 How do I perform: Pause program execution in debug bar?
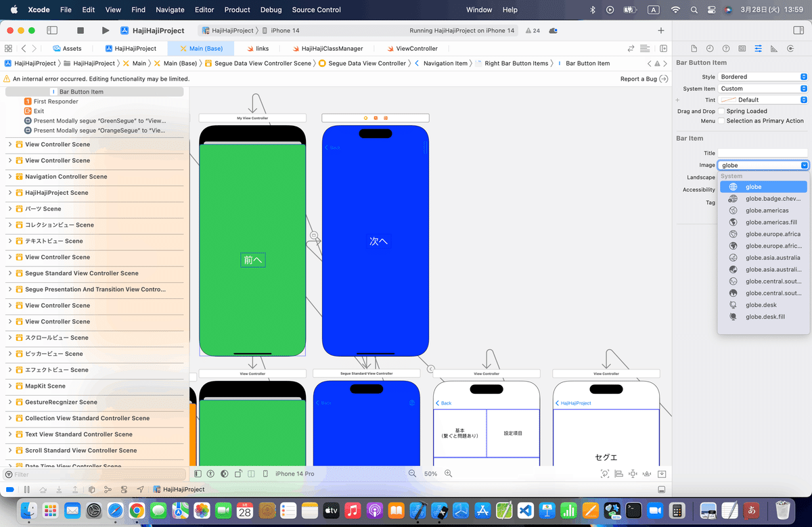27,489
